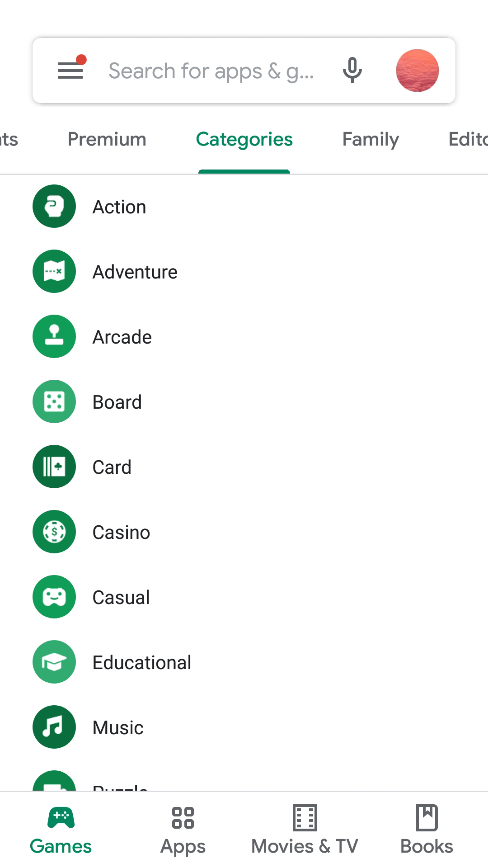Open the Books section
488x868 pixels.
(x=427, y=830)
